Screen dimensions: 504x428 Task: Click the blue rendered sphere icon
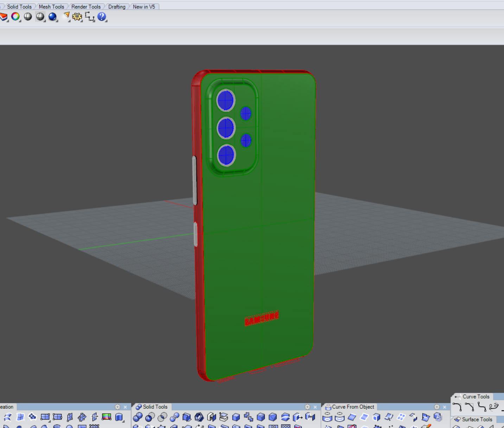pyautogui.click(x=52, y=17)
